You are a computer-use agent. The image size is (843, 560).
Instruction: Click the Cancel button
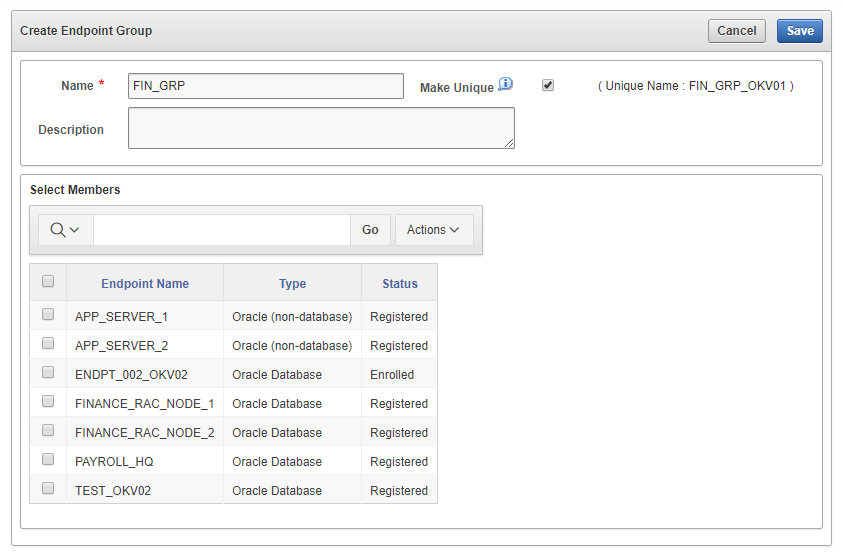(736, 31)
